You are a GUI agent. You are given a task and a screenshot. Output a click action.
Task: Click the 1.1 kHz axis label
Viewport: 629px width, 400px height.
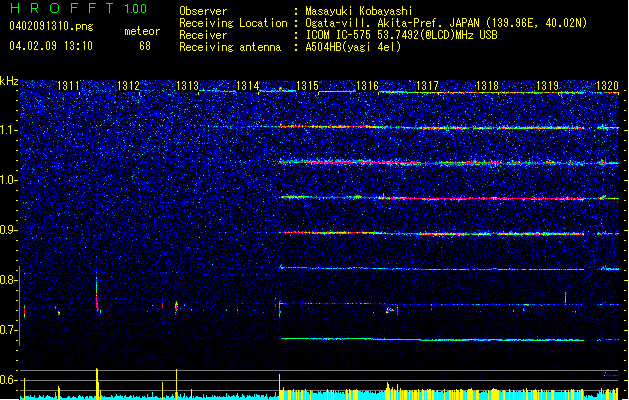7,130
